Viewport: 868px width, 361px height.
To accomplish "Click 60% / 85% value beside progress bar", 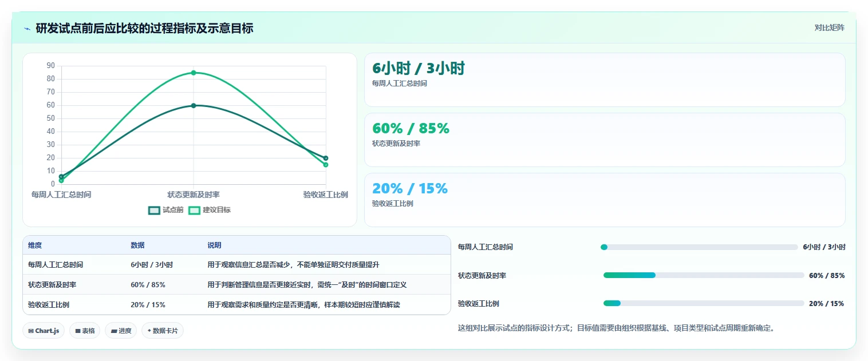I will point(827,275).
